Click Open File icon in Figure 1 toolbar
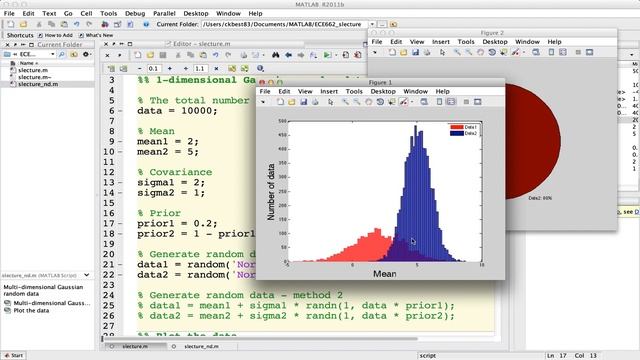This screenshot has width=640, height=360. point(291,102)
